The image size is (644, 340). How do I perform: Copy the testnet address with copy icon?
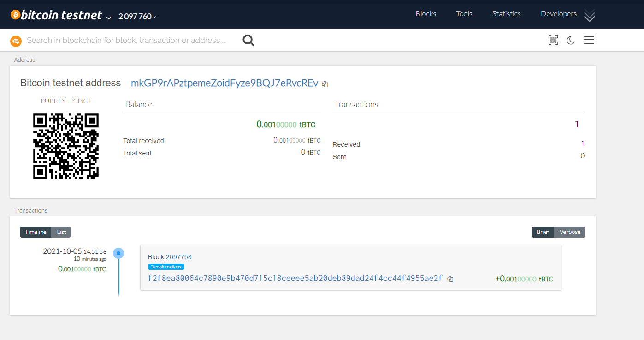(325, 84)
